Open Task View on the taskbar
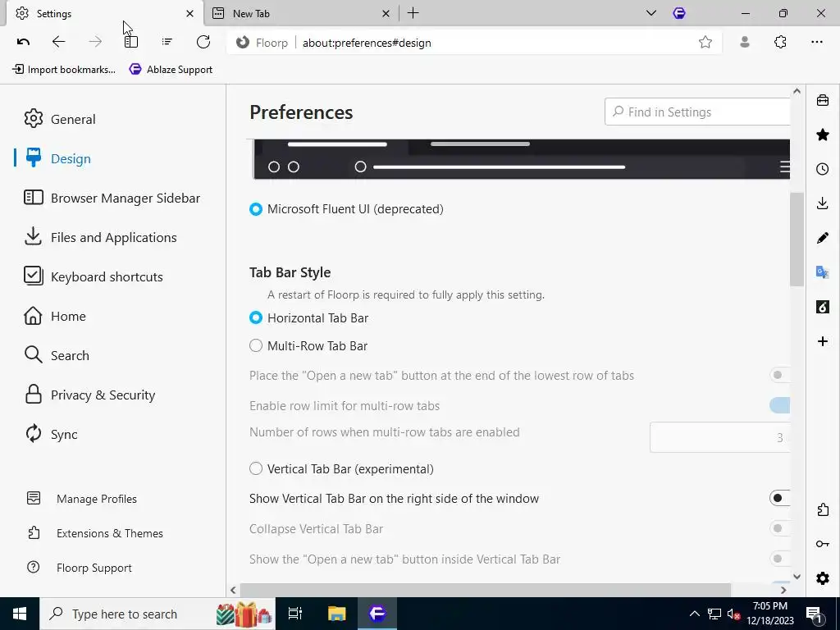Viewport: 840px width, 630px height. [x=295, y=614]
